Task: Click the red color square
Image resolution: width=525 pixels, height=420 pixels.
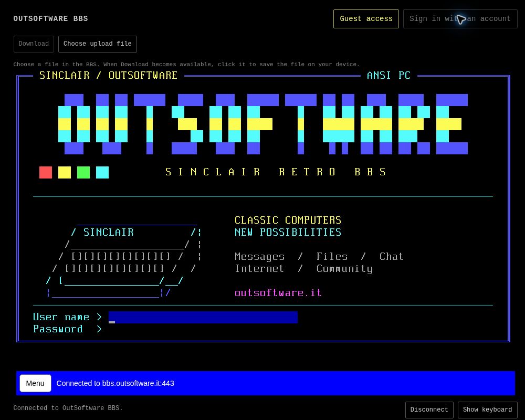Action: point(46,173)
